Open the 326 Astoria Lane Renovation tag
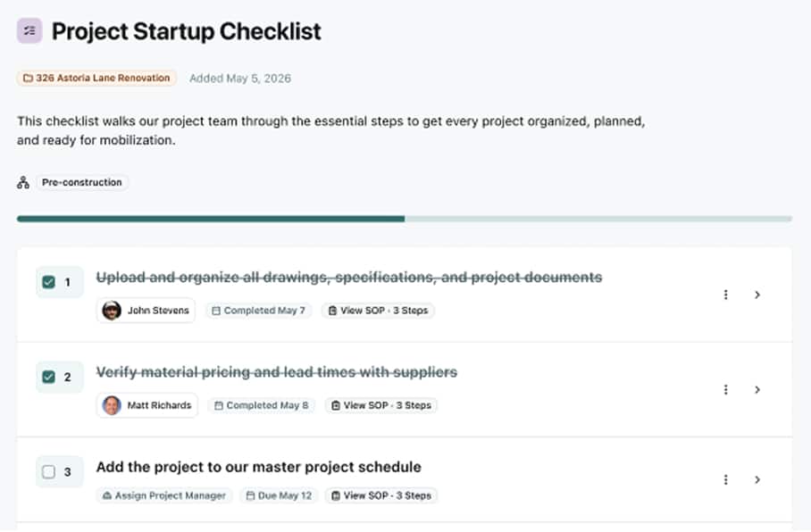The width and height of the screenshot is (811, 532). pyautogui.click(x=96, y=78)
